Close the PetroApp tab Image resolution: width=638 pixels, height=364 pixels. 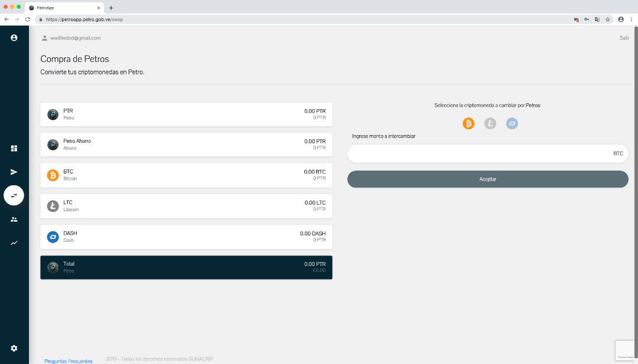(x=99, y=8)
